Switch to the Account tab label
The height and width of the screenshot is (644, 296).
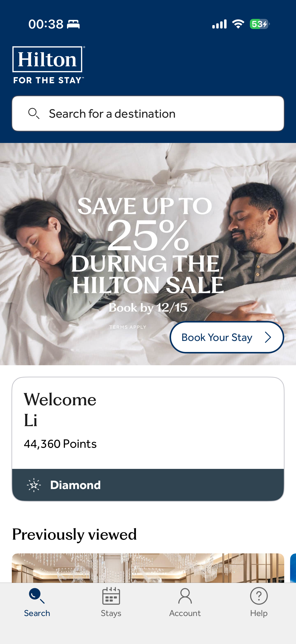pos(185,613)
